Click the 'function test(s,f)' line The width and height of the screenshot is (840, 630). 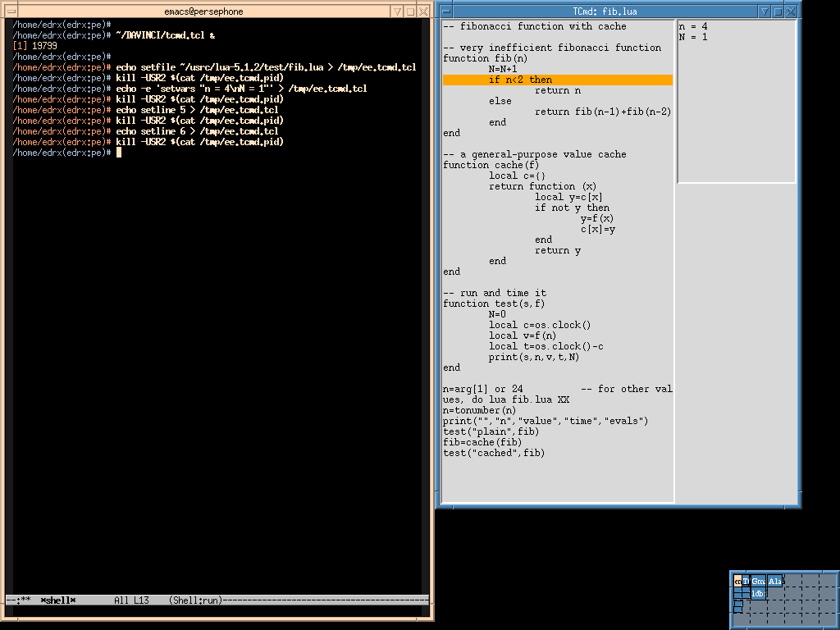coord(494,304)
